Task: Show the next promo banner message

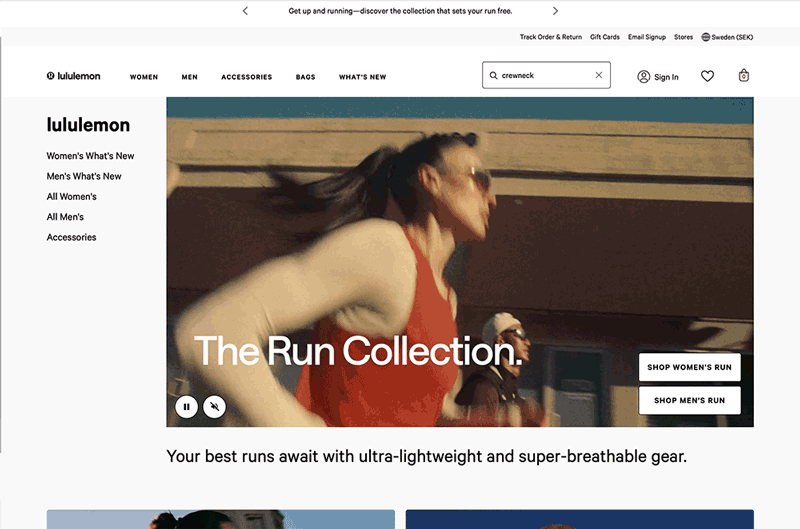Action: point(555,11)
